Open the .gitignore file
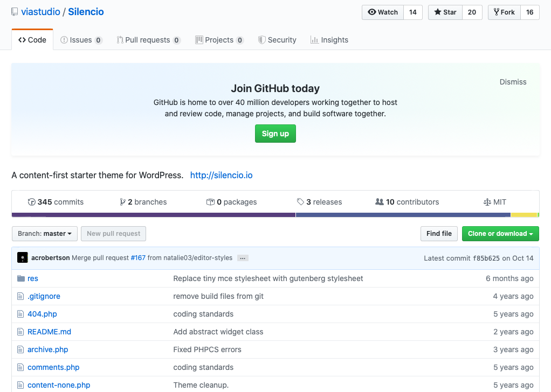Viewport: 551px width, 392px height. click(x=44, y=297)
